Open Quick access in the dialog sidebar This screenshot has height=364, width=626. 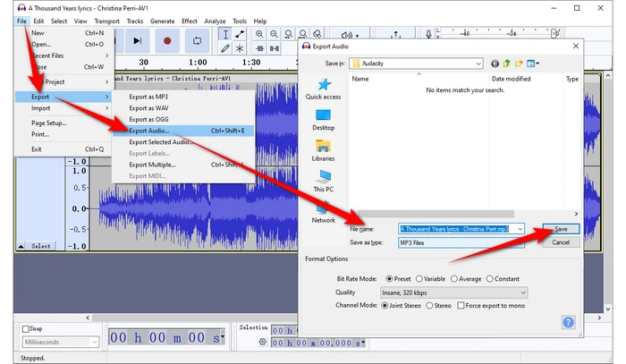tap(324, 89)
